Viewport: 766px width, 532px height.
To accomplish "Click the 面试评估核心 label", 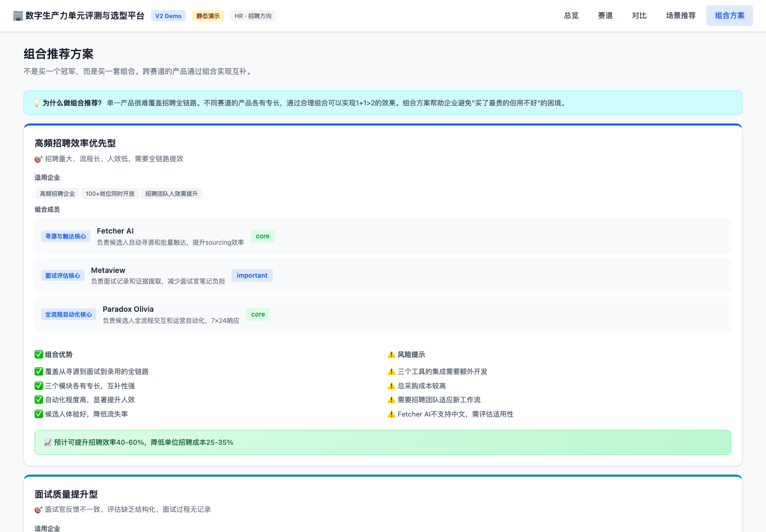I will click(63, 276).
